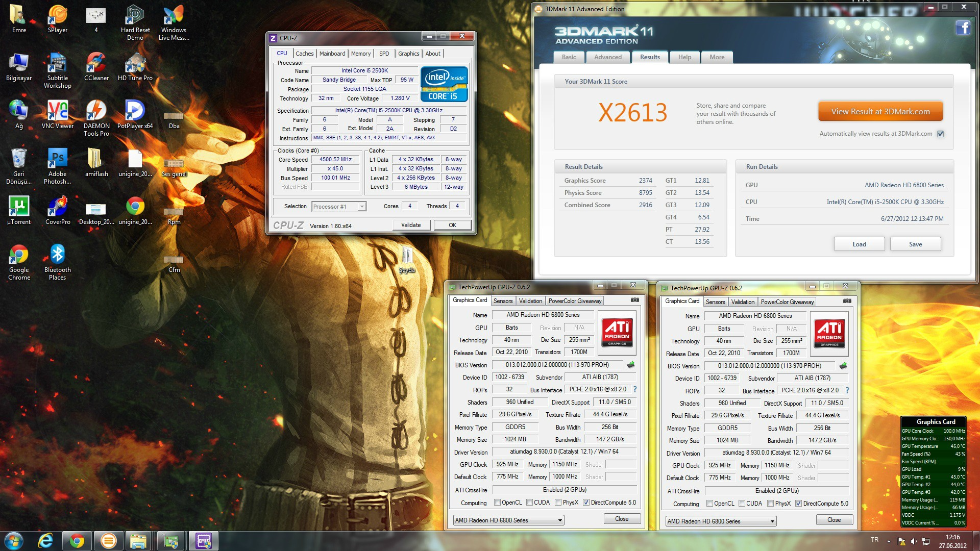The image size is (980, 551).
Task: Click bus interface question mark in left GPU-Z
Action: (x=635, y=389)
